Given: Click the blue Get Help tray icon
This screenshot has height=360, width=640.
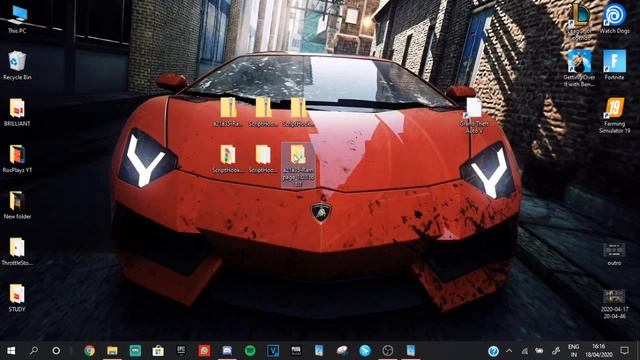Looking at the screenshot, I should [493, 351].
